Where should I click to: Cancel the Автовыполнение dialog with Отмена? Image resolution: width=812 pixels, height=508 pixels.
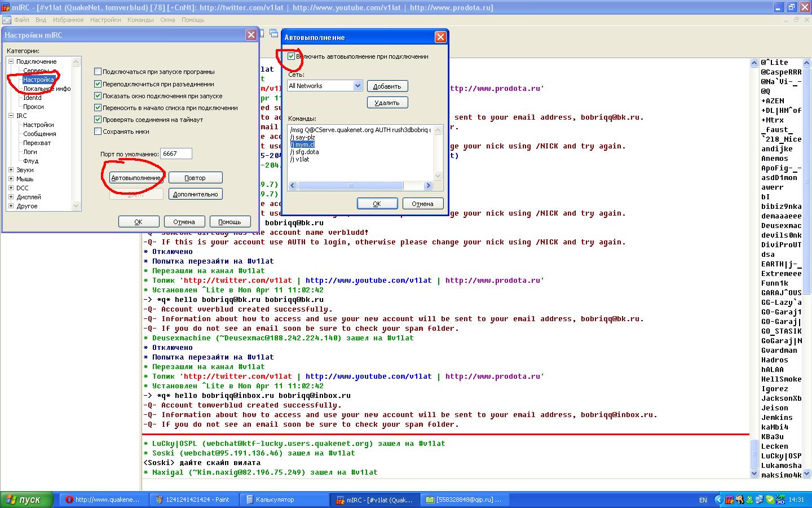[x=423, y=204]
